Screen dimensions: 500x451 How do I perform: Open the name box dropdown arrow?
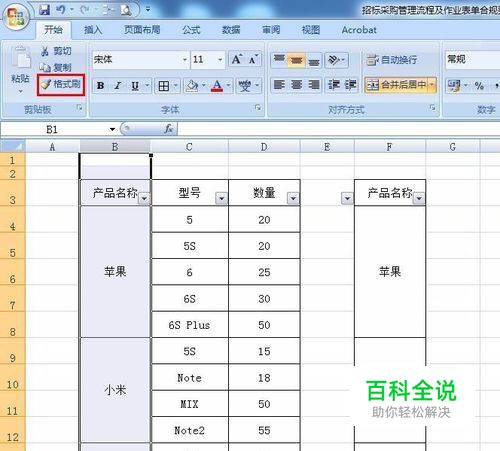112,129
